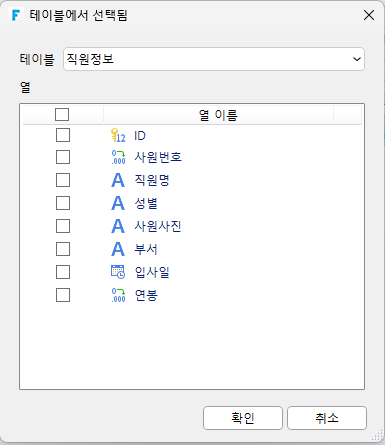Click the text type icon for 성별
The height and width of the screenshot is (445, 385).
click(x=118, y=203)
